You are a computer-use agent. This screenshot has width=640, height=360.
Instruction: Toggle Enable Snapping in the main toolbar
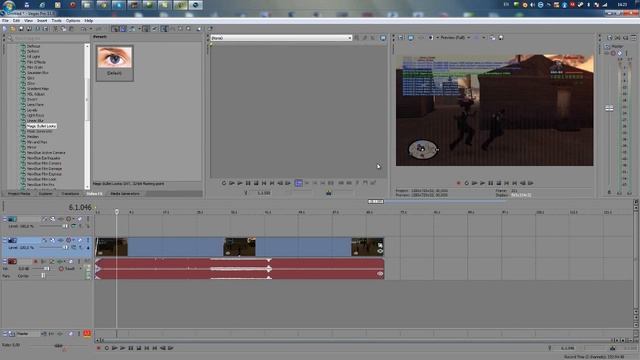tap(115, 29)
